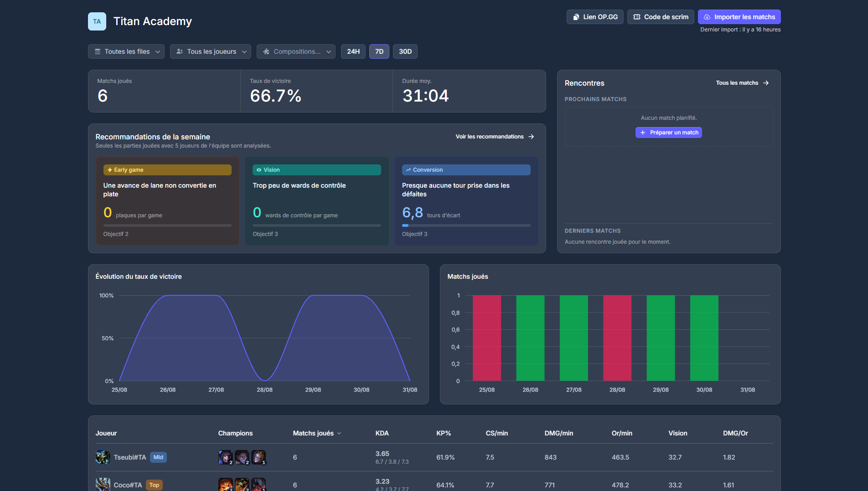Screen dimensions: 868x491
Task: Click the Conversion progress bar
Action: coord(466,225)
